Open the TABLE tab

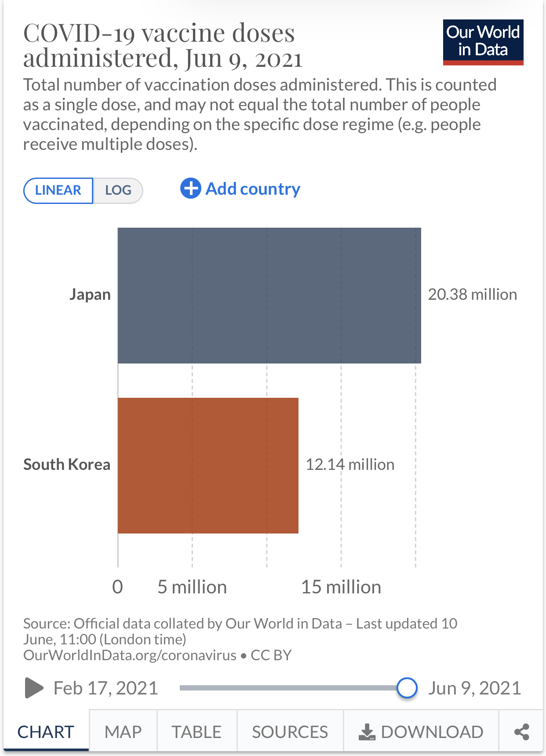click(x=197, y=732)
